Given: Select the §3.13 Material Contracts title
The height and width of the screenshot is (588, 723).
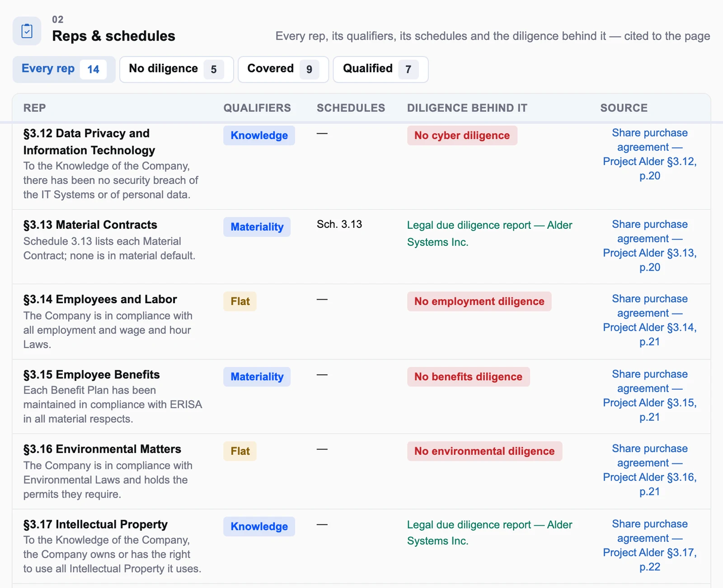Looking at the screenshot, I should click(x=90, y=225).
